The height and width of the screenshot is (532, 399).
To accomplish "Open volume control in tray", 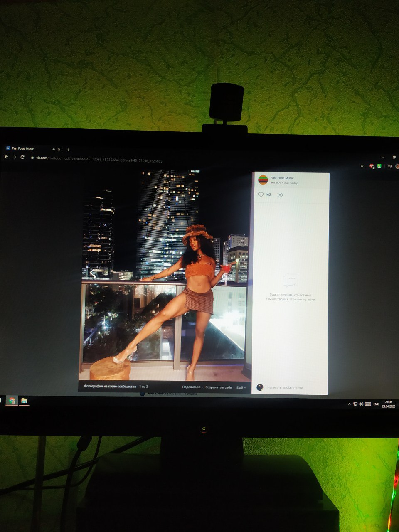I will [361, 404].
